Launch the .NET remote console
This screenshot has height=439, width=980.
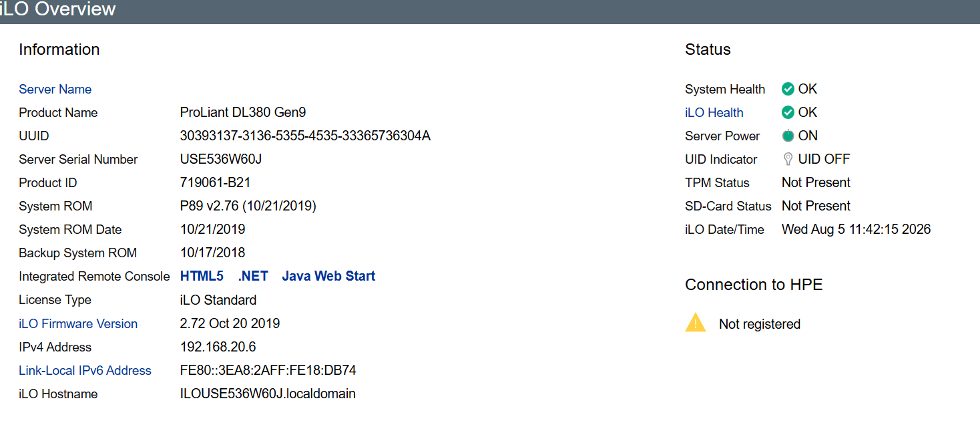pyautogui.click(x=253, y=276)
